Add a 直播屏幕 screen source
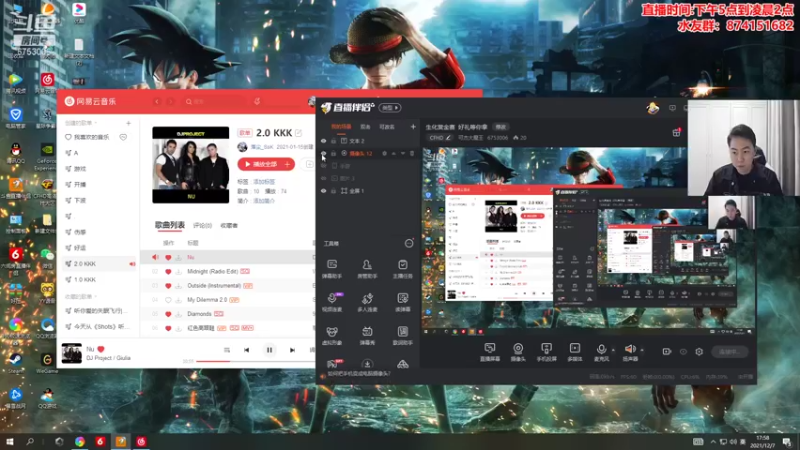Viewport: 800px width, 450px height. pyautogui.click(x=489, y=352)
